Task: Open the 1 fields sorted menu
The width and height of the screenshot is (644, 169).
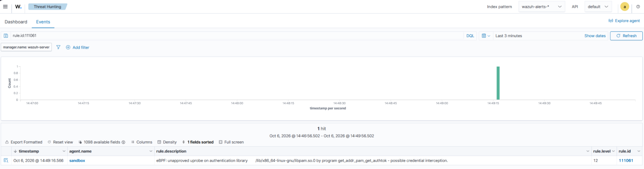Action: tap(198, 142)
